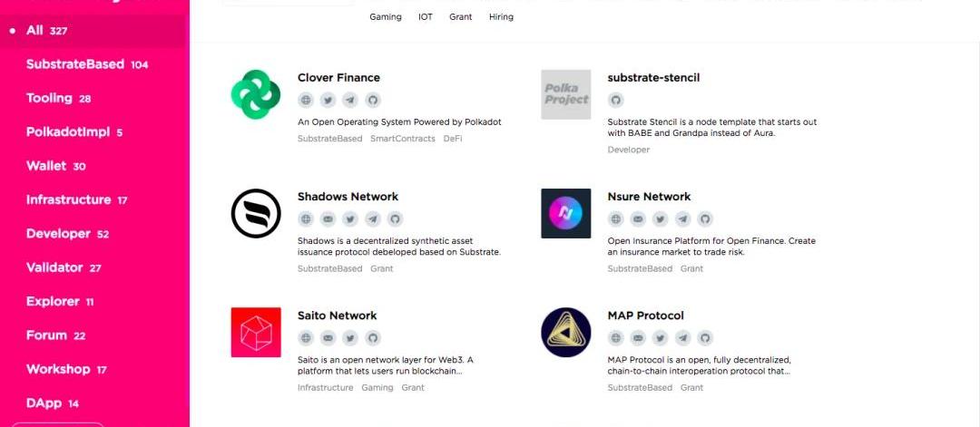The height and width of the screenshot is (427, 980).
Task: Open Saito Network's GitHub icon
Action: coord(373,337)
